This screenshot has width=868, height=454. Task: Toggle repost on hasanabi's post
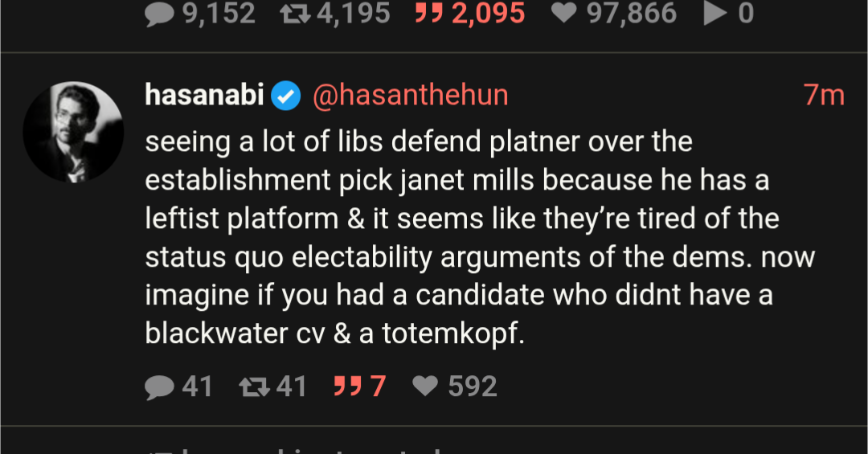point(254,387)
